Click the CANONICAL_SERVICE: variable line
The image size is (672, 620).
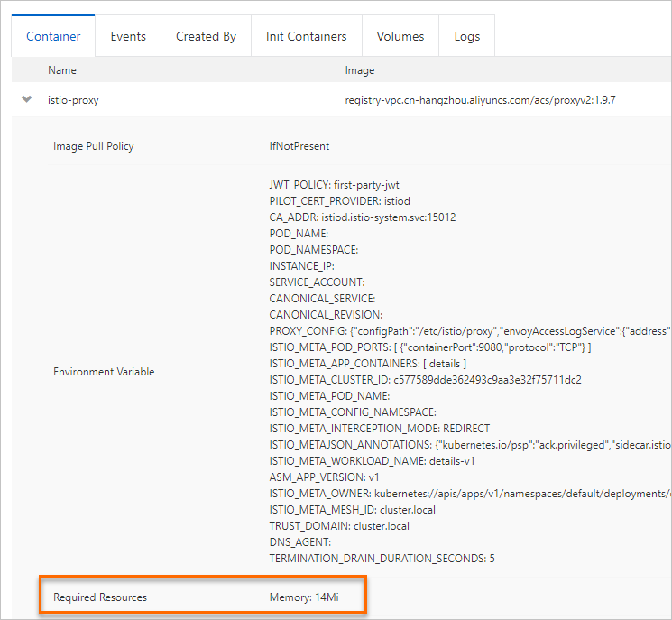tap(322, 299)
